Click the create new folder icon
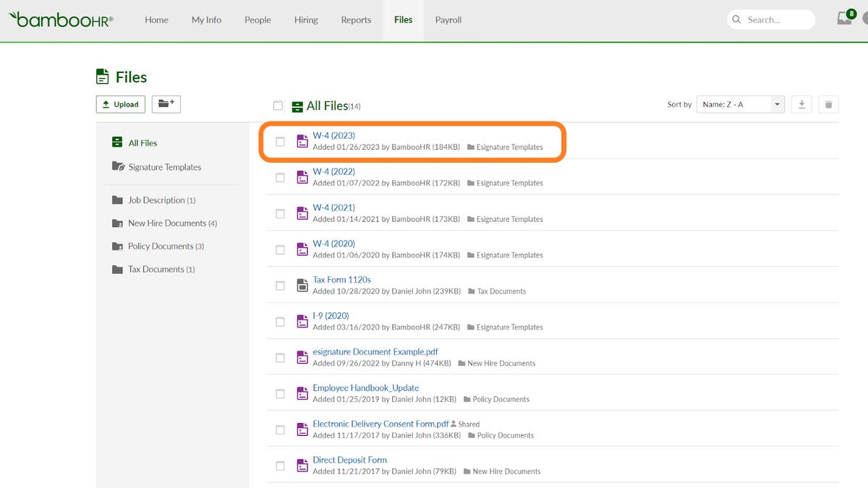The width and height of the screenshot is (868, 488). [x=166, y=103]
